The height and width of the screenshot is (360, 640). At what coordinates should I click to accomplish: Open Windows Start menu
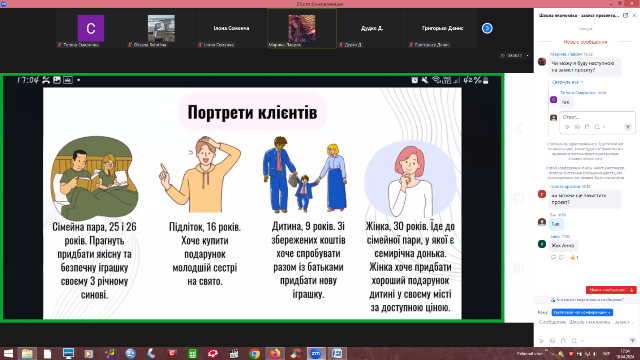(x=7, y=353)
